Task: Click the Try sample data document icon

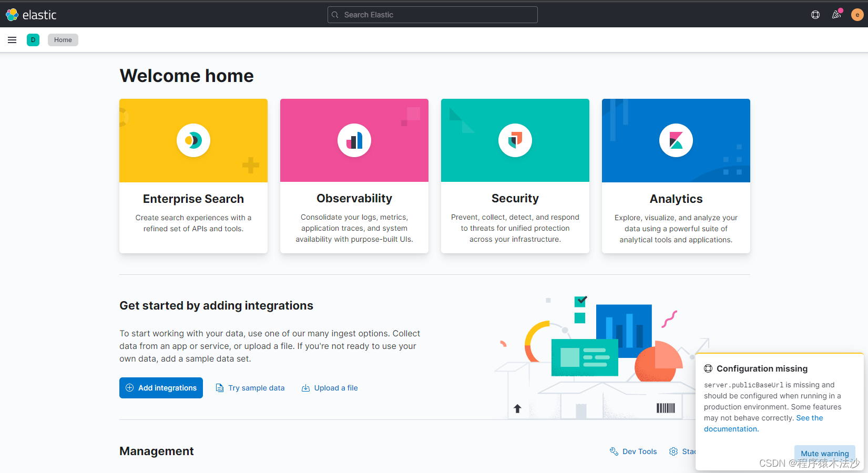Action: click(220, 388)
